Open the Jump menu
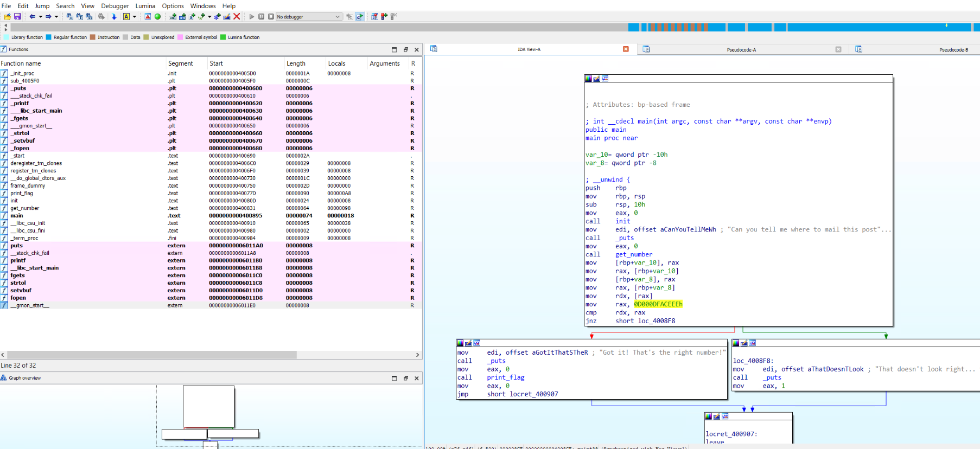Image resolution: width=980 pixels, height=449 pixels. (x=42, y=6)
